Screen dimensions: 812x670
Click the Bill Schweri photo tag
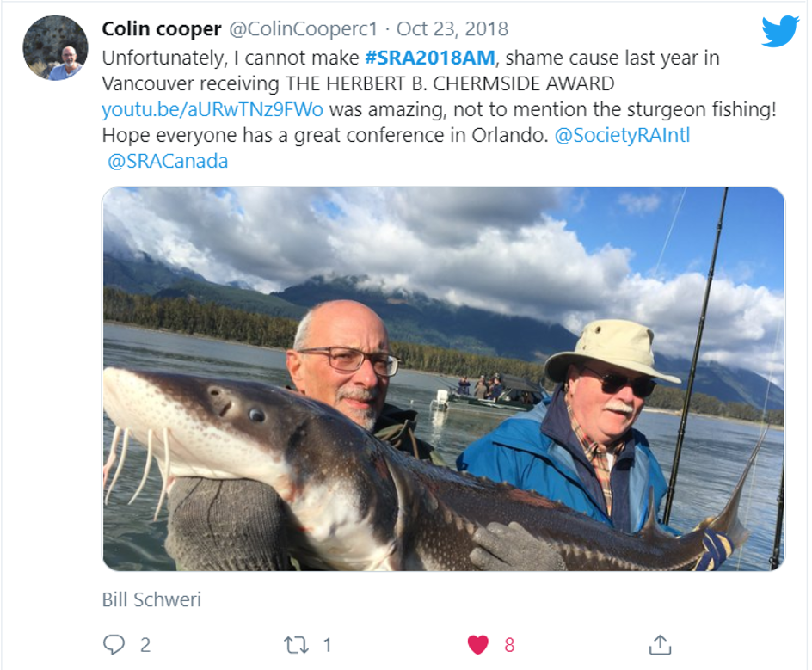(x=151, y=599)
